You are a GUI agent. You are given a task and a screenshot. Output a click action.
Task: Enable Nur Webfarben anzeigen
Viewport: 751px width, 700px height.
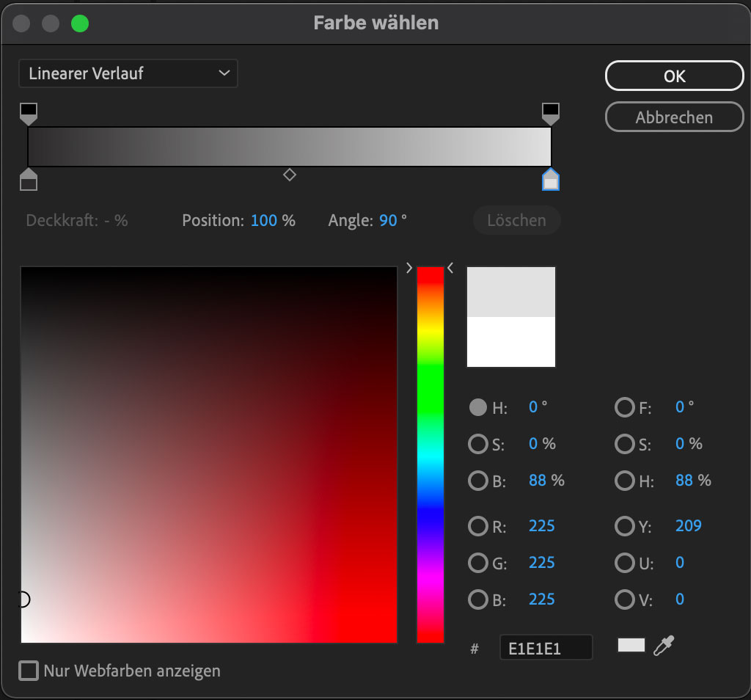29,670
